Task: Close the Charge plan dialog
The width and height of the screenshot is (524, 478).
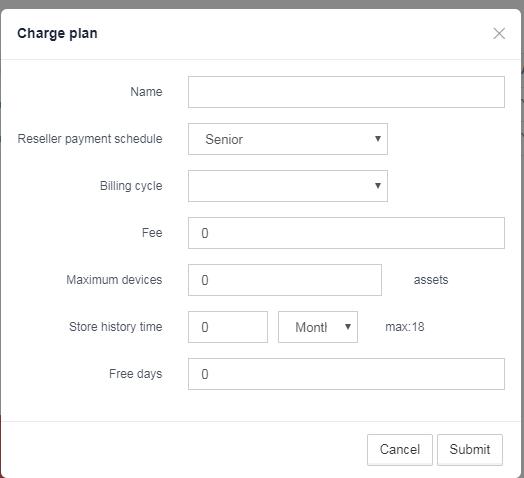Action: pos(499,33)
